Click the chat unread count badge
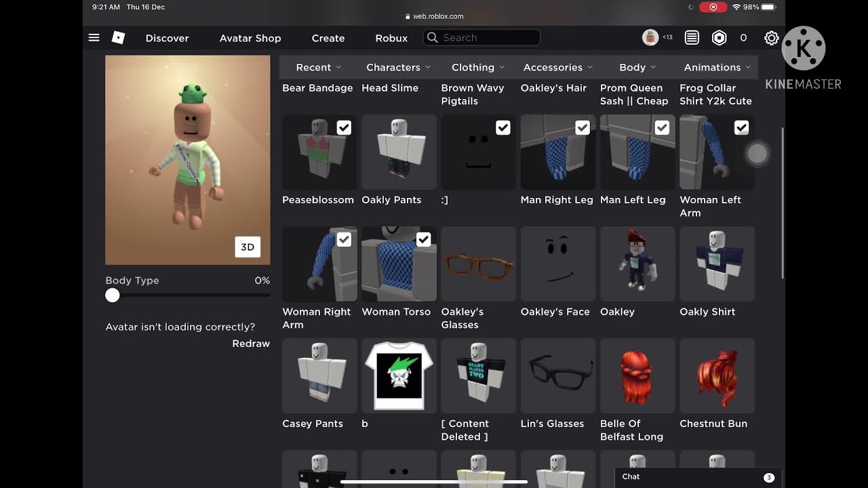The image size is (868, 488). point(769,477)
